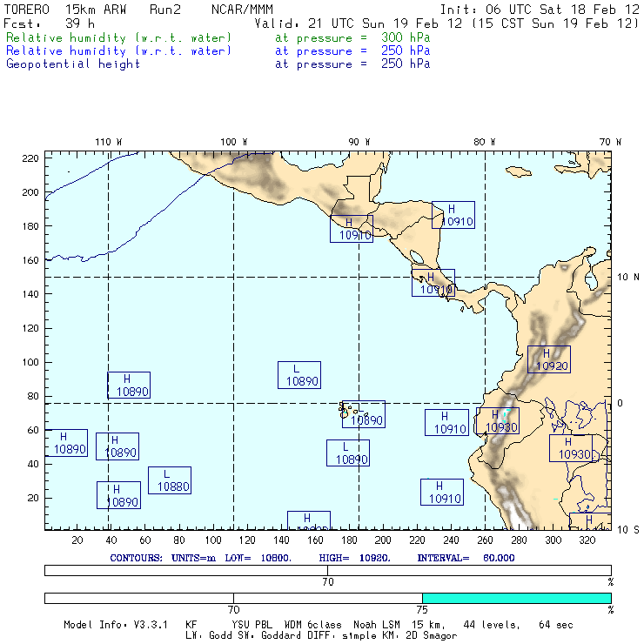This screenshot has height=644, width=644.
Task: Click the 'CONTOURS: UNITS=m' text
Action: point(163,558)
